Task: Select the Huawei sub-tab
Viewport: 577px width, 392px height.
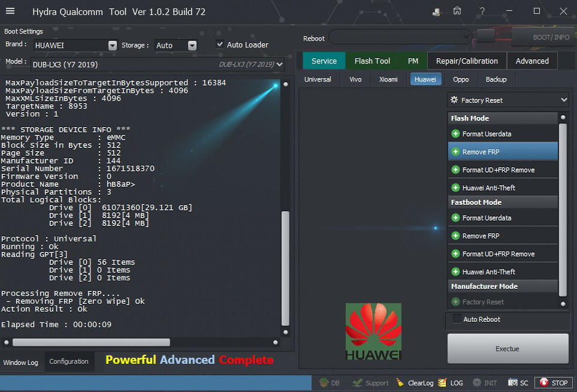Action: point(425,80)
